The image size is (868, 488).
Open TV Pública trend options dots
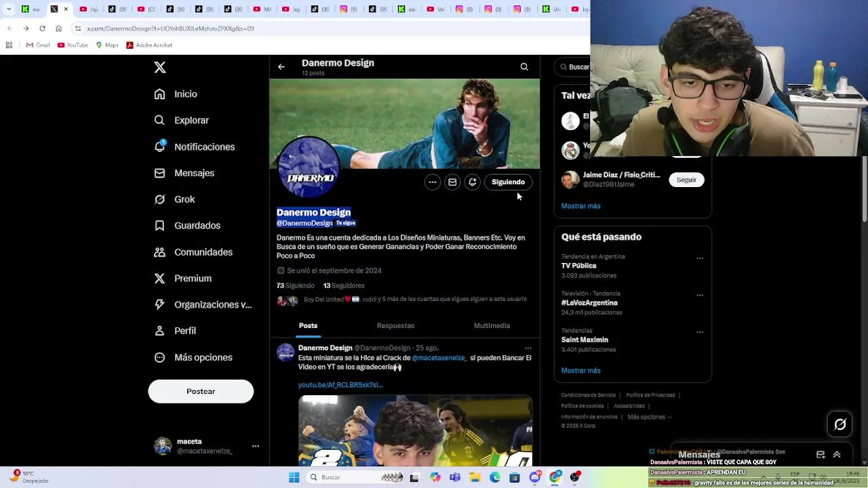coord(700,258)
